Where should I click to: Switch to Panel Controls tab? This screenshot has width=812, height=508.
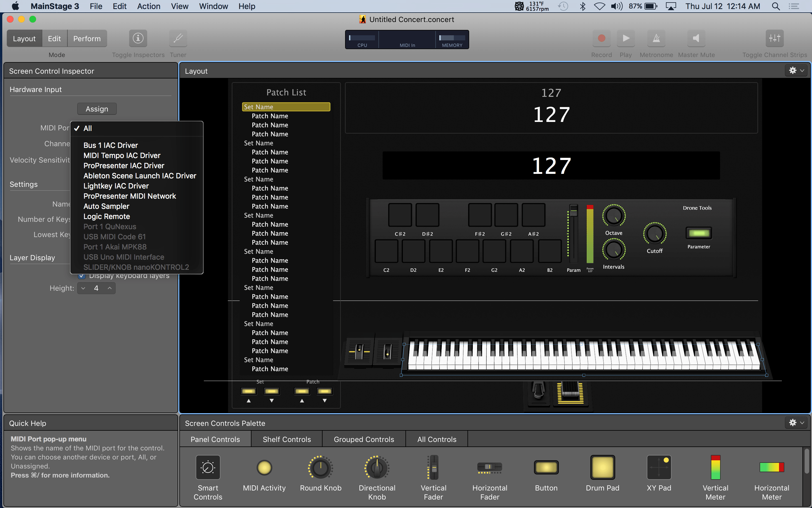point(215,439)
